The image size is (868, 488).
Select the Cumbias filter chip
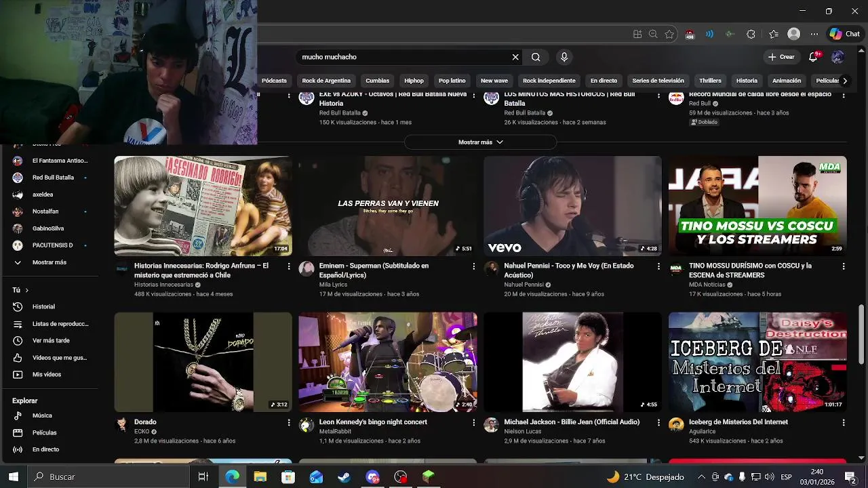378,81
